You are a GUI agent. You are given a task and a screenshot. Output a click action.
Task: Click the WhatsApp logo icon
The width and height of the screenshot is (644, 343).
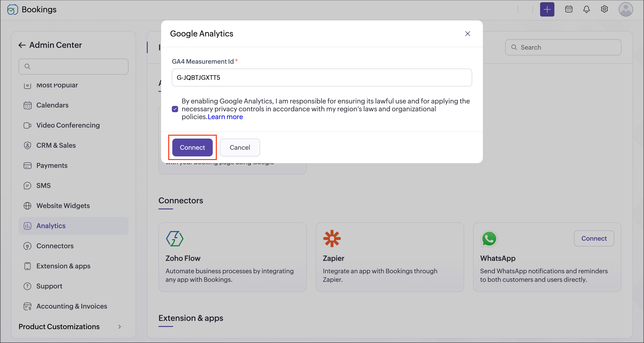click(489, 238)
